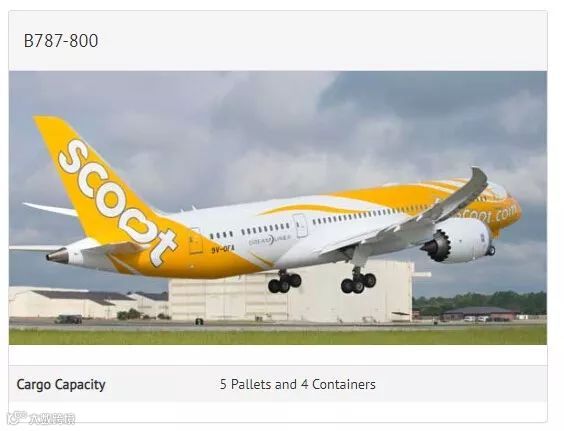Click the rear main landing gear wheels
The image size is (564, 431).
(x=284, y=281)
